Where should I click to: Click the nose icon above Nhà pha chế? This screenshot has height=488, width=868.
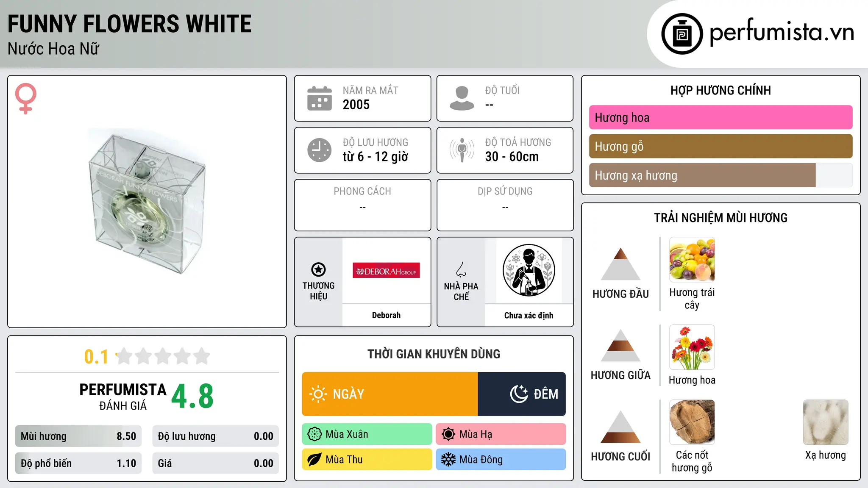pyautogui.click(x=461, y=269)
